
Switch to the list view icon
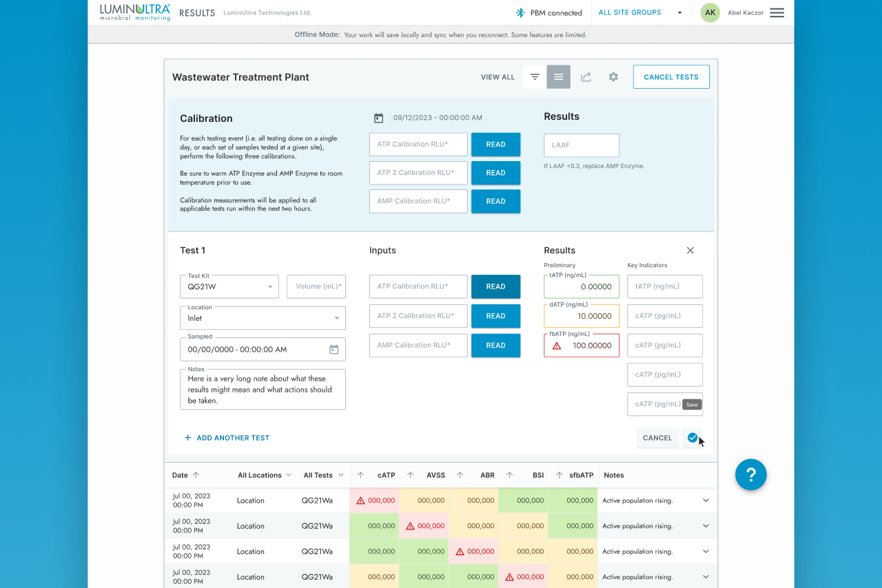pos(558,77)
